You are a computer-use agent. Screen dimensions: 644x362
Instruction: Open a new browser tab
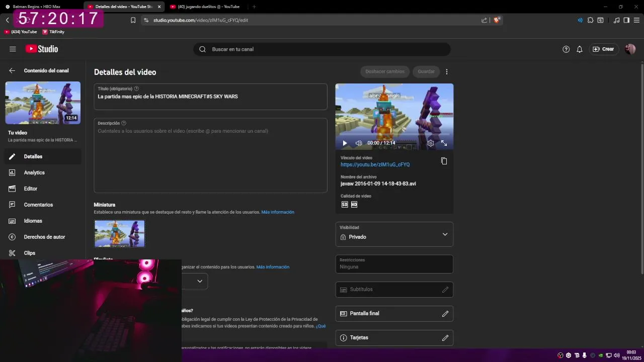tap(254, 7)
